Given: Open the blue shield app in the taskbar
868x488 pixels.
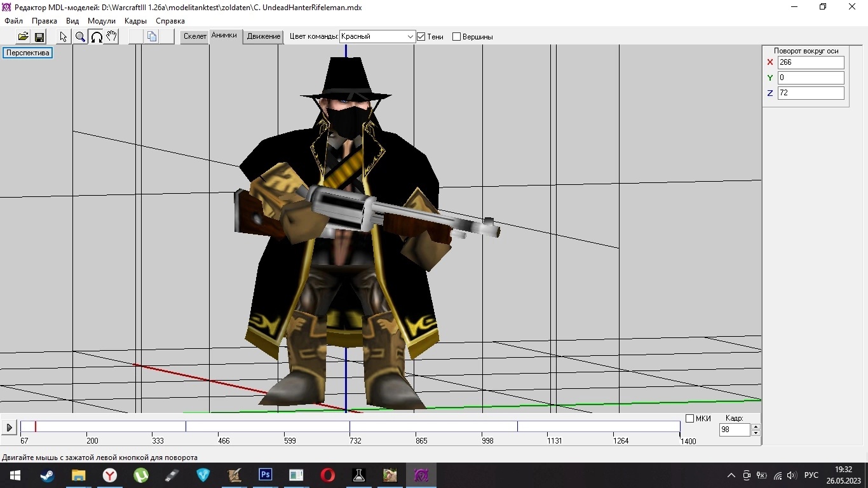Looking at the screenshot, I should coord(203,475).
